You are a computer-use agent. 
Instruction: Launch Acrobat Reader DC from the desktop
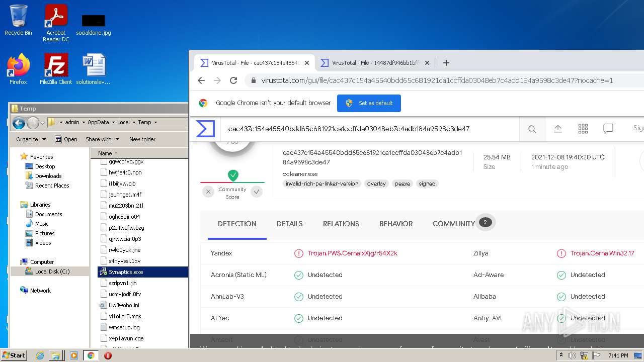coord(56,23)
